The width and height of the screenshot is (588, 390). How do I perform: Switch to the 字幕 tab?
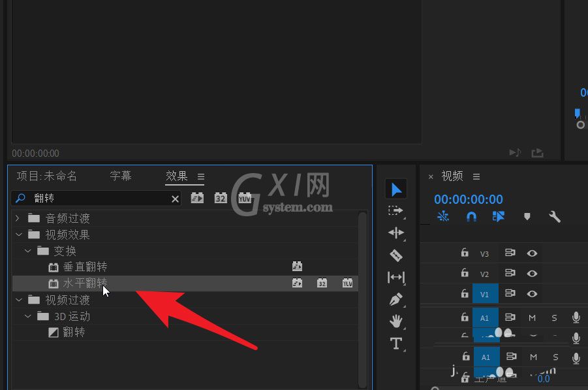(x=121, y=176)
